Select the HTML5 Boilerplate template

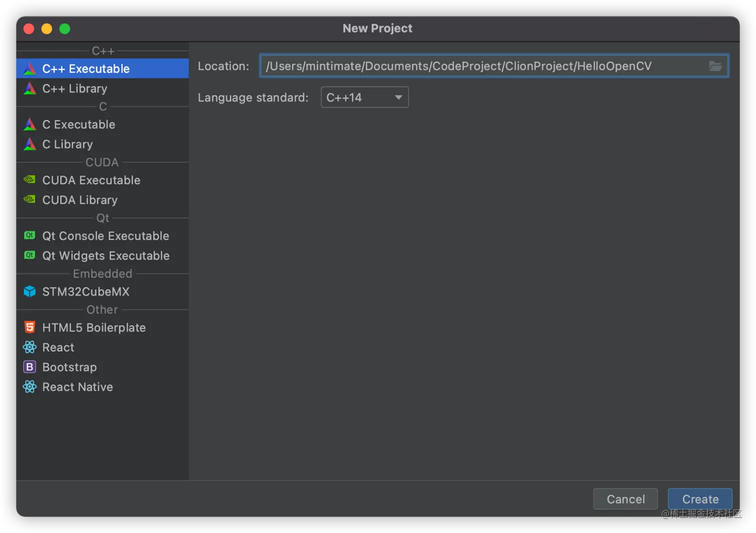point(94,327)
